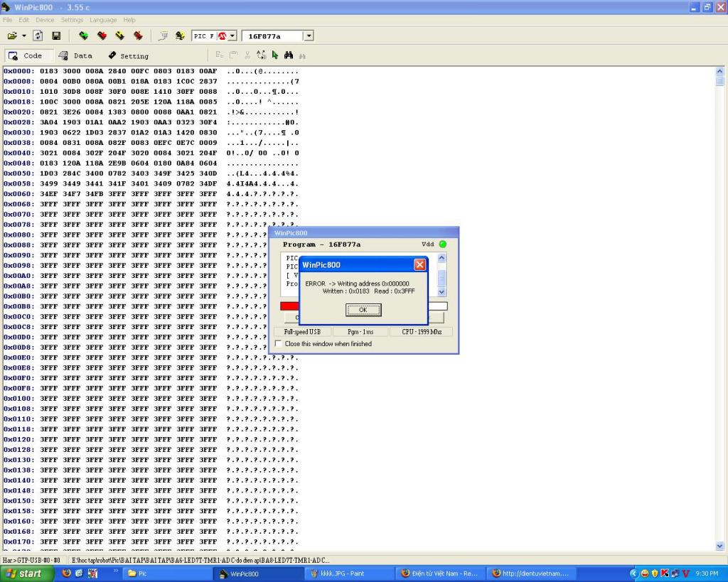Click the yellow Verify chip icon
The image size is (728, 582).
[119, 36]
